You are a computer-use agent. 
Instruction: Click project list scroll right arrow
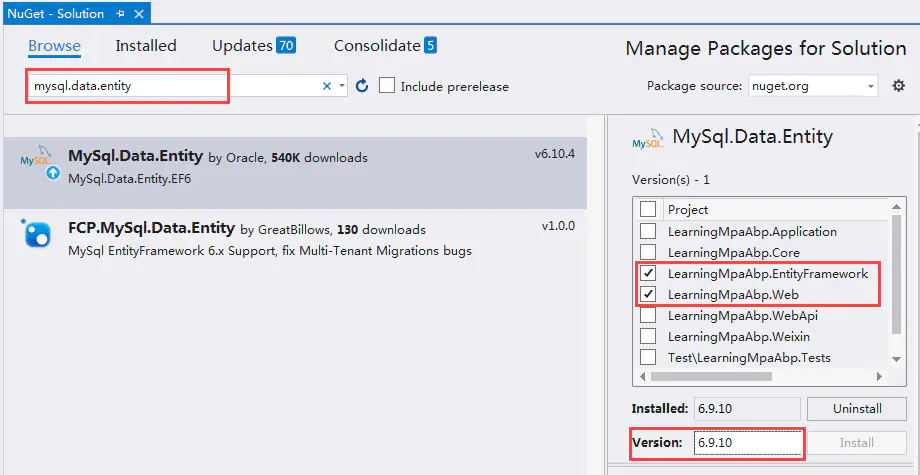tap(879, 376)
